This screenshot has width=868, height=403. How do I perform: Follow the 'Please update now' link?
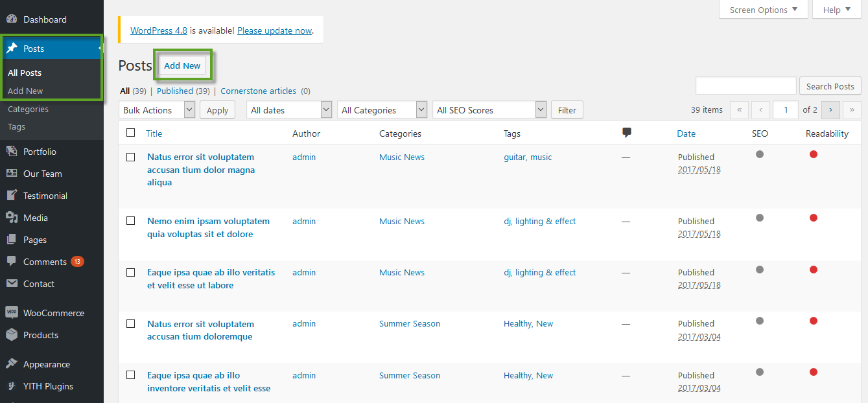[274, 30]
